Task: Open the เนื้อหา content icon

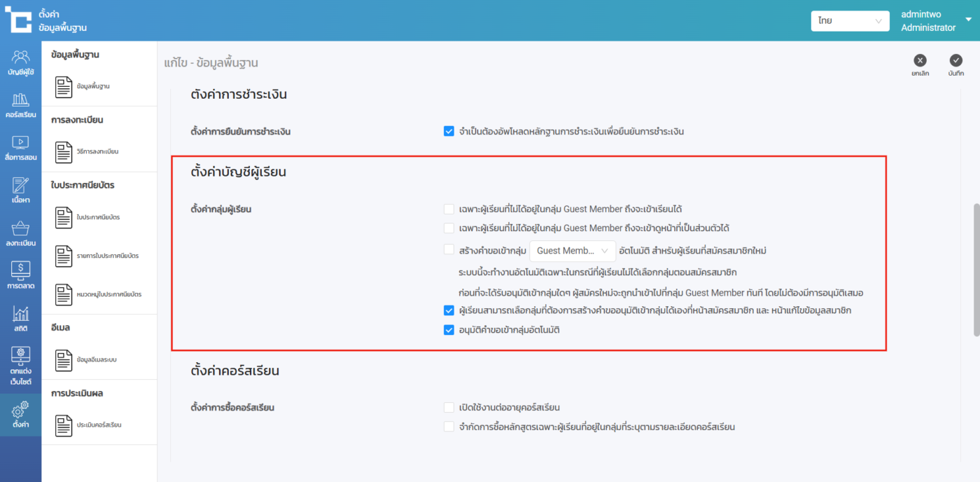Action: tap(20, 186)
